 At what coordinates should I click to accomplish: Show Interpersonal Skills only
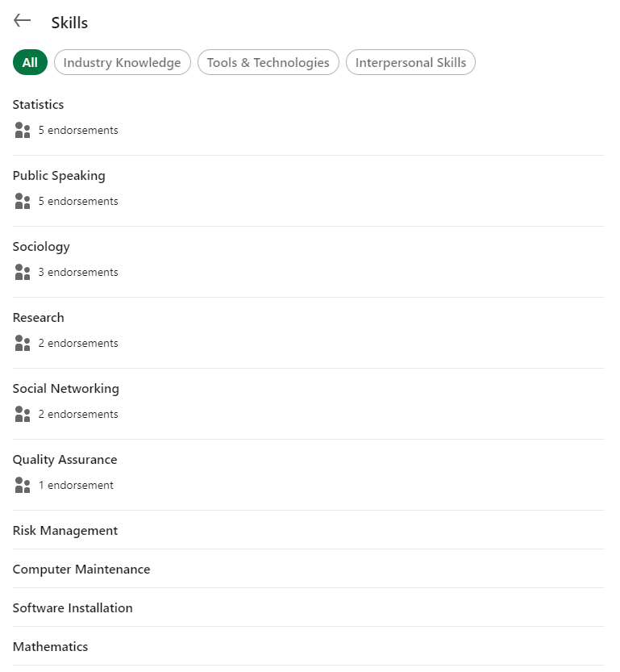point(410,63)
